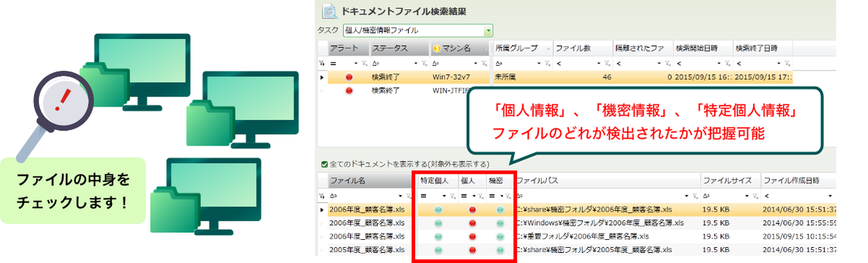Click red alert icon in WIN-JTFIF row
The image size is (868, 263).
pyautogui.click(x=349, y=91)
